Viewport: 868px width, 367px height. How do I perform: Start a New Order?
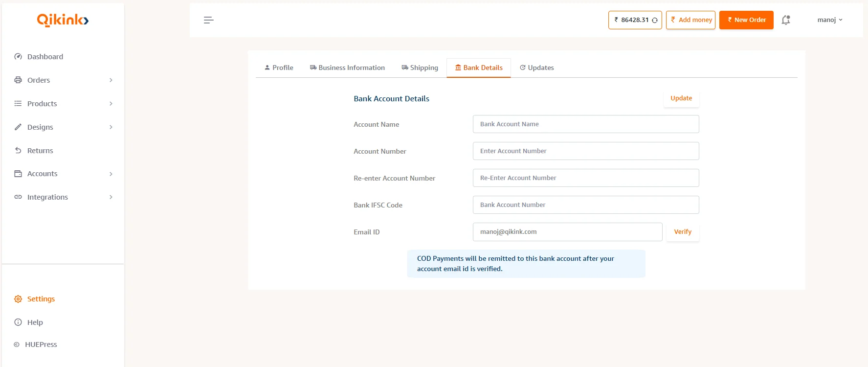[x=746, y=20]
